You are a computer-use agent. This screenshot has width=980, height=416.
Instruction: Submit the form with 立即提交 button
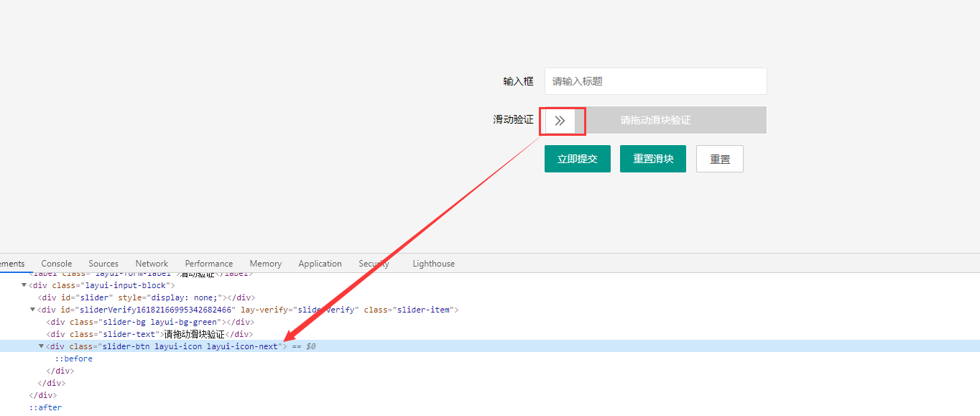coord(577,159)
